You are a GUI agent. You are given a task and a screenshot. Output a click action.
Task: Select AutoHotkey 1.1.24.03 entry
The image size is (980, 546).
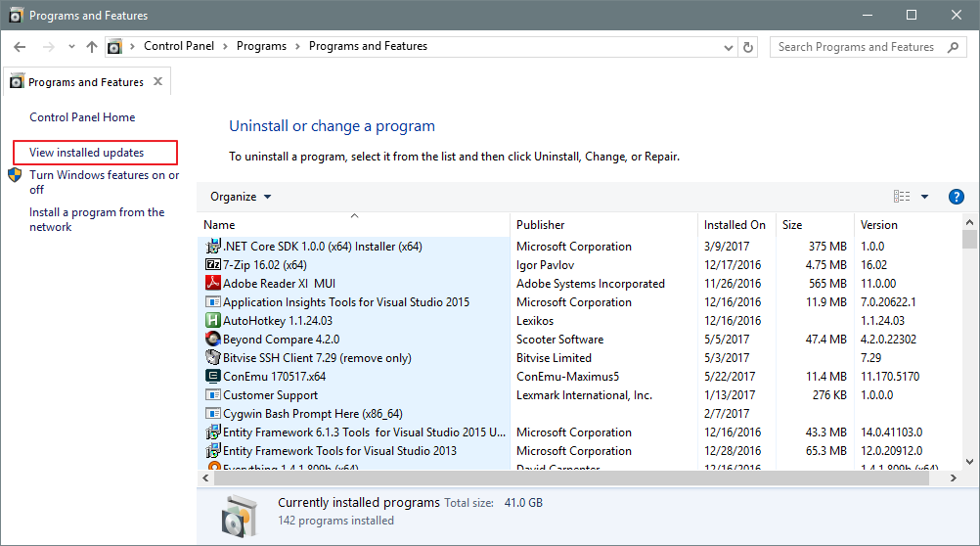278,321
